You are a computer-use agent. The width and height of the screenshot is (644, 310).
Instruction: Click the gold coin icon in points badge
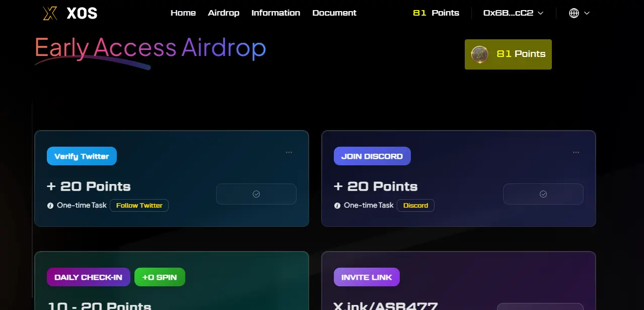point(479,54)
